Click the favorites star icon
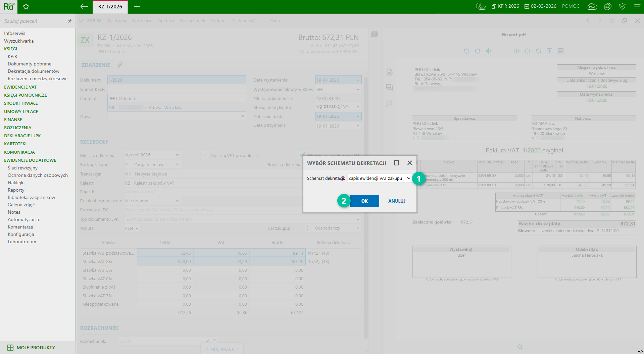 point(26,7)
